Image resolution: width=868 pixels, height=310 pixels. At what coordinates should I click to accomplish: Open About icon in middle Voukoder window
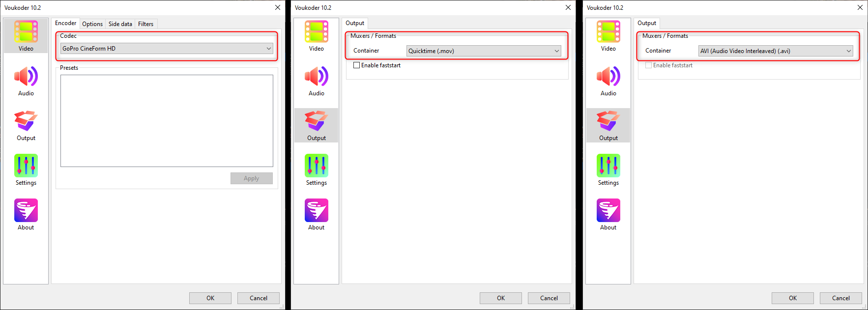pyautogui.click(x=317, y=215)
